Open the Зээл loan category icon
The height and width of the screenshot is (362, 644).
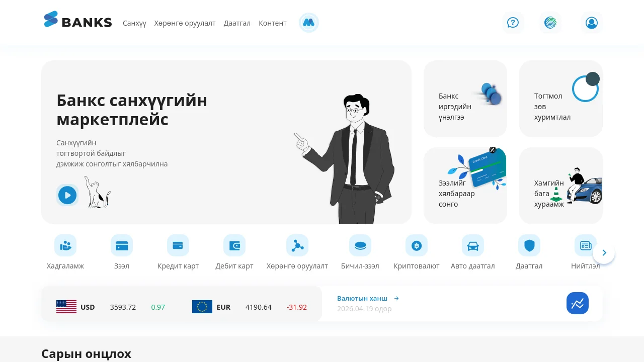point(122,245)
